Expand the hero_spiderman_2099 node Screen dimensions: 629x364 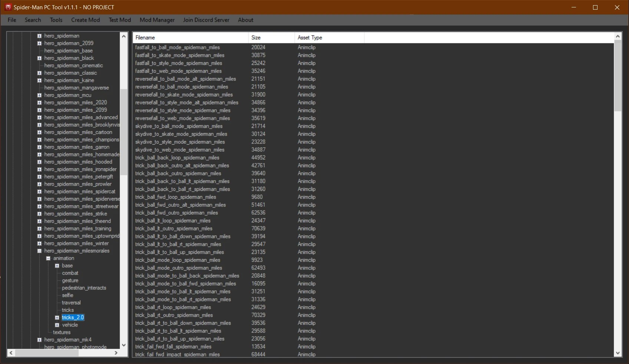(x=39, y=43)
